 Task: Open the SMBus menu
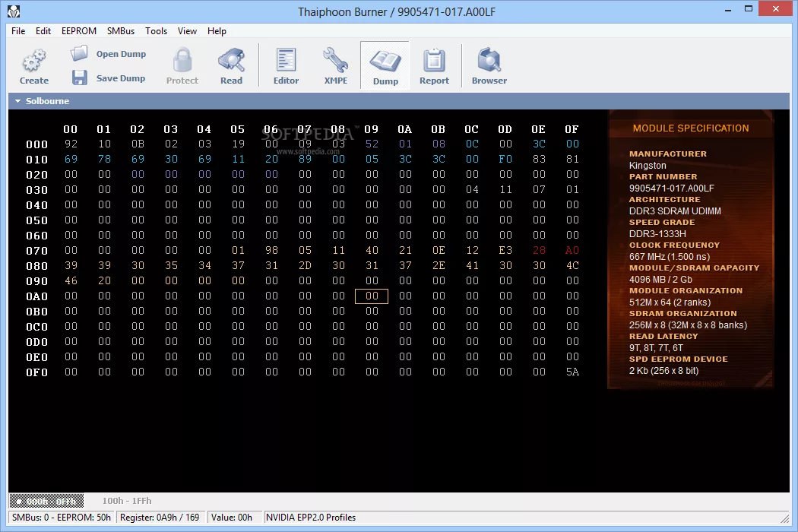click(x=121, y=31)
